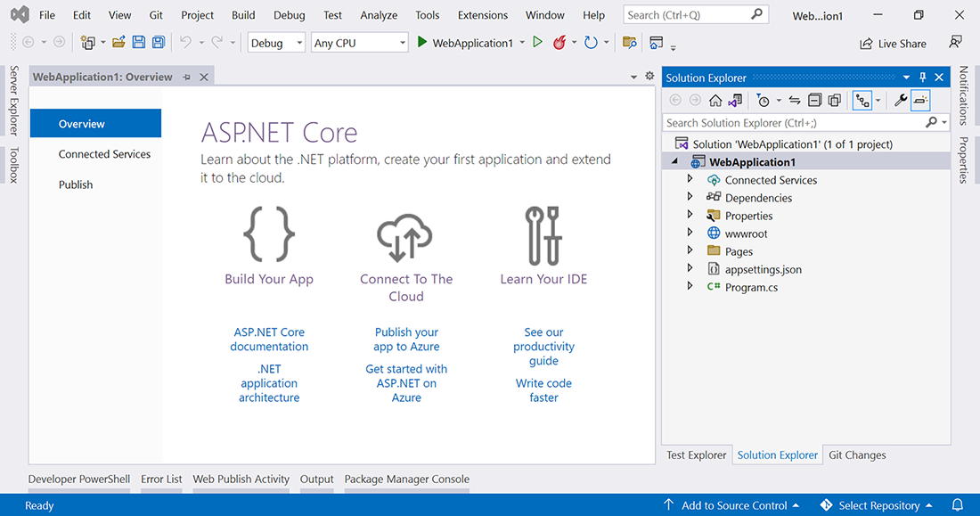The height and width of the screenshot is (516, 980).
Task: Open the Package Manager Console tab
Action: pos(407,479)
